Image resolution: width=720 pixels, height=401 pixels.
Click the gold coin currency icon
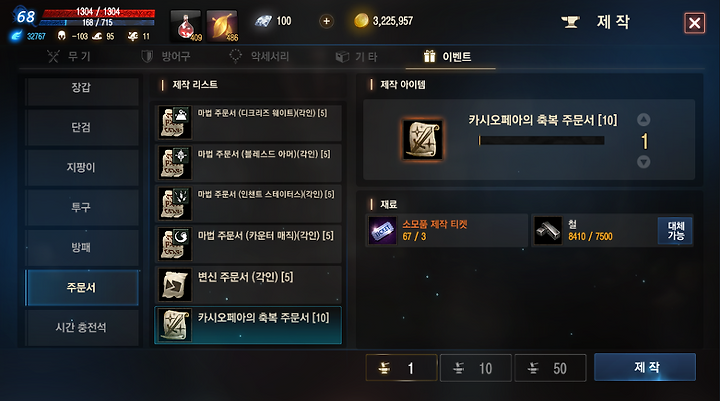pyautogui.click(x=361, y=21)
